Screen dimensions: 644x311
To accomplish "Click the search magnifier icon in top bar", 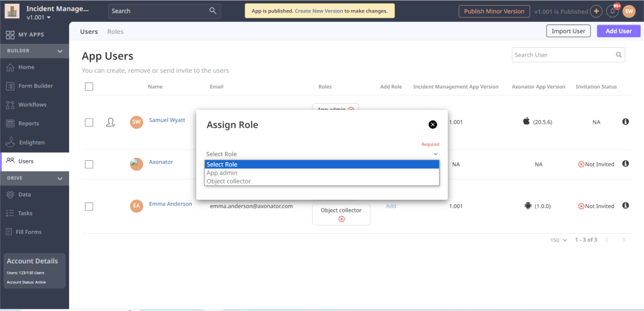I will (213, 11).
